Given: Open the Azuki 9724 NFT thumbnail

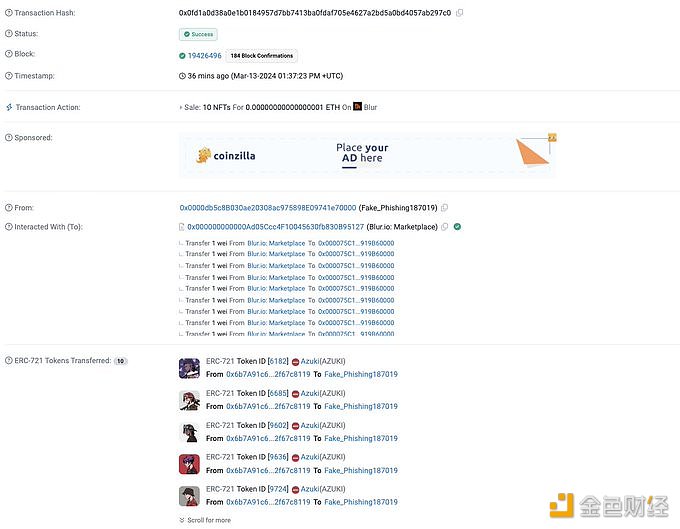Looking at the screenshot, I should pyautogui.click(x=190, y=496).
